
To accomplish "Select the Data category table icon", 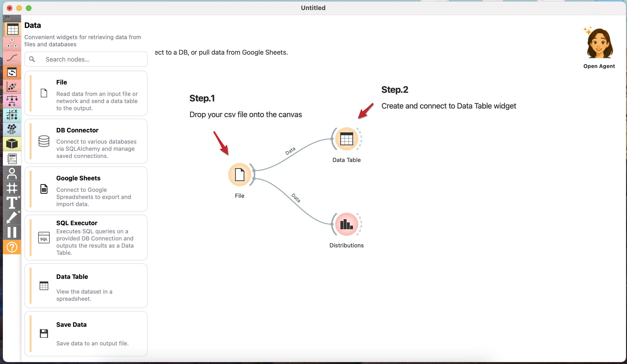I will click(12, 29).
